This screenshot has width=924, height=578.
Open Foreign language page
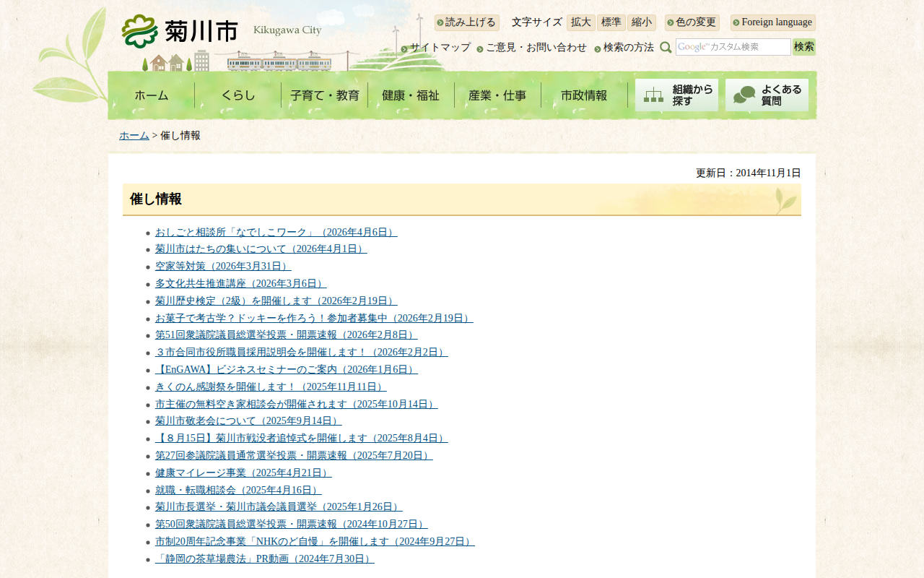(773, 22)
